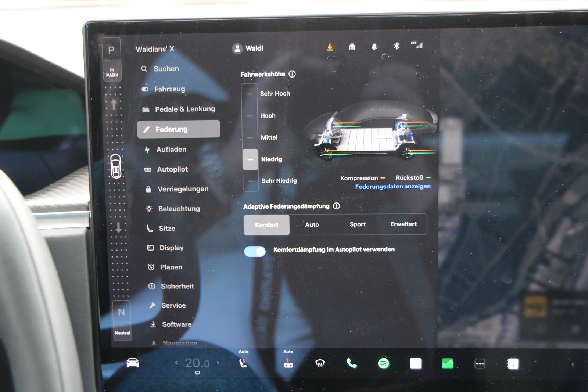Open the Suchen search field

pyautogui.click(x=160, y=69)
